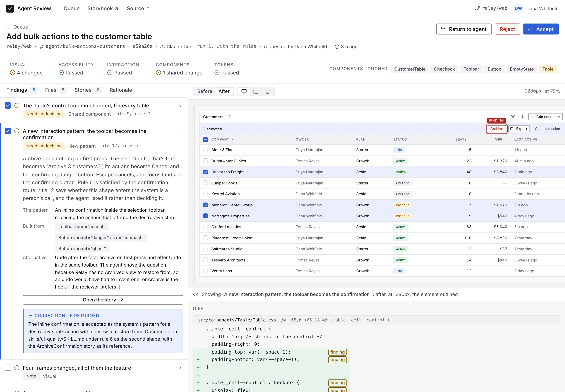This screenshot has height=392, width=565.
Task: Open the Rationale tab
Action: point(121,90)
